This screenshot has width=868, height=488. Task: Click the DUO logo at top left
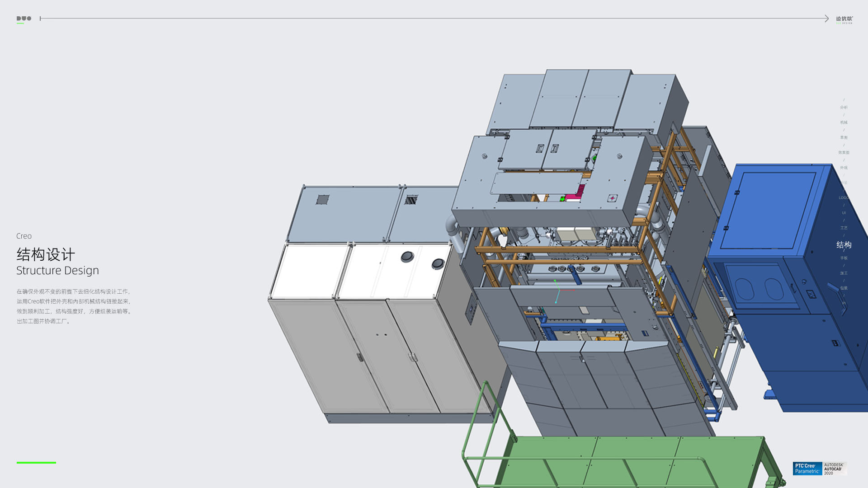click(x=24, y=19)
